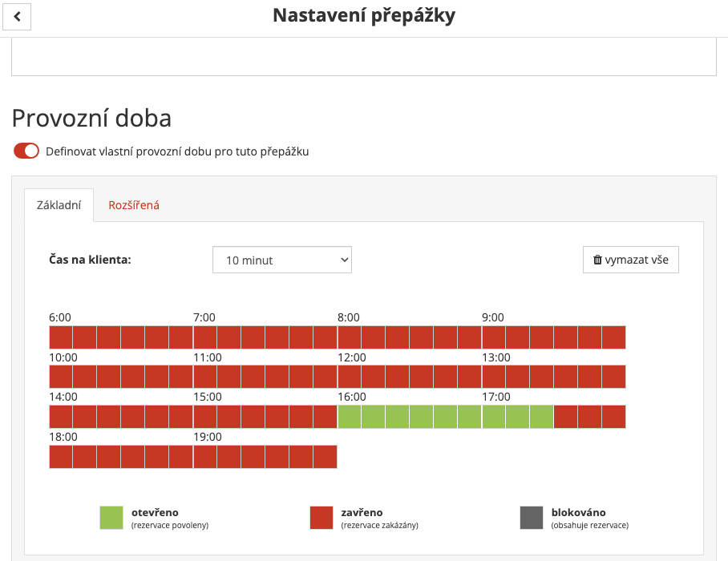Image resolution: width=728 pixels, height=561 pixels.
Task: Toggle the last 13:50 slot in second row
Action: (614, 377)
